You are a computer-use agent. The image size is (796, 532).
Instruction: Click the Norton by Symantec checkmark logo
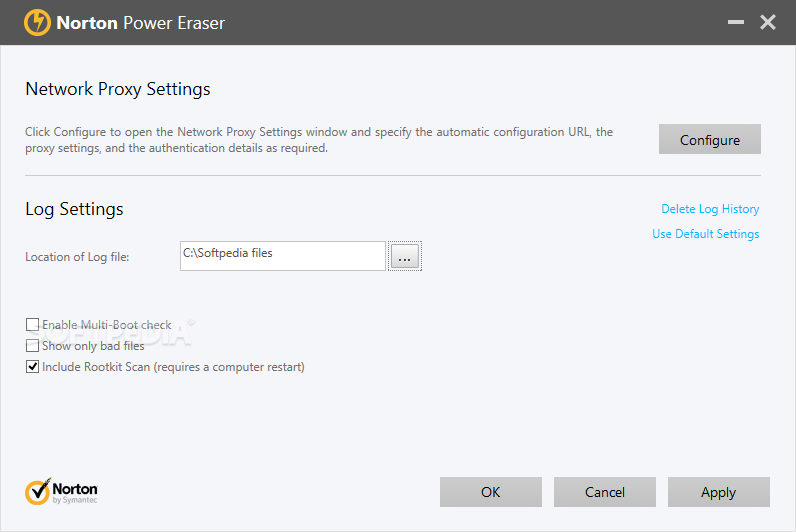coord(61,491)
